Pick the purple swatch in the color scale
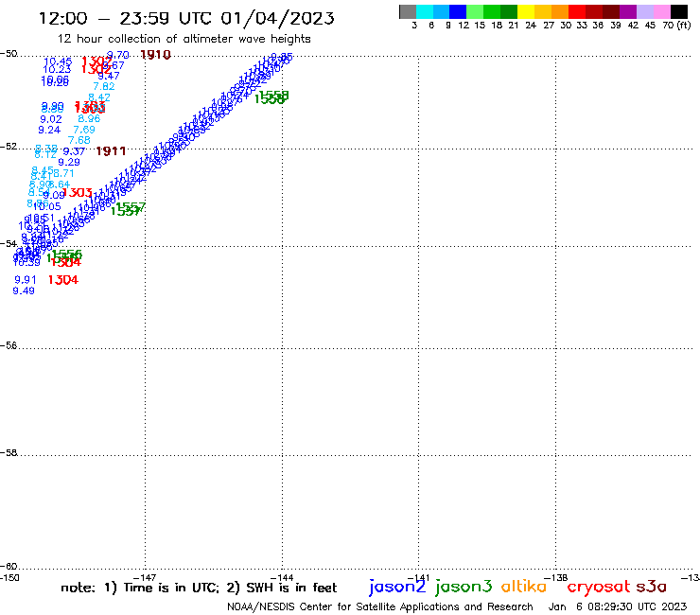The width and height of the screenshot is (700, 615). tap(628, 11)
